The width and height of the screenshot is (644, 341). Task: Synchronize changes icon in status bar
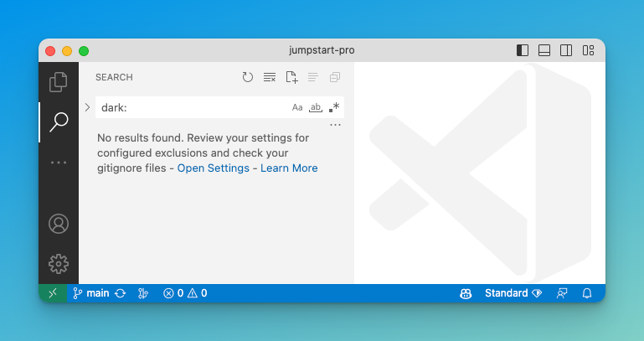click(120, 293)
